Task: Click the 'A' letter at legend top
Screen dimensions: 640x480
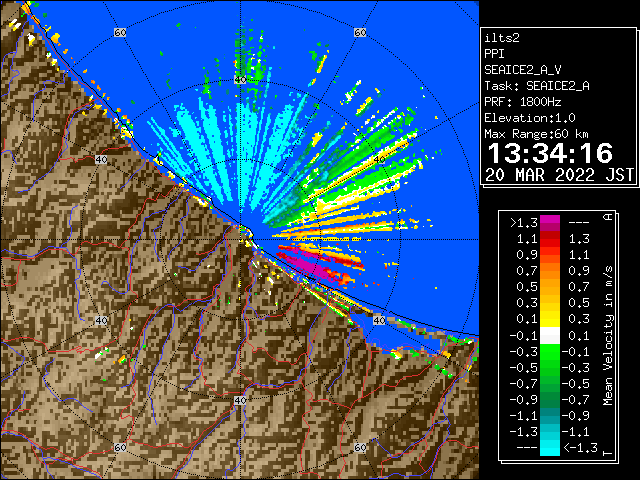Action: tap(608, 217)
